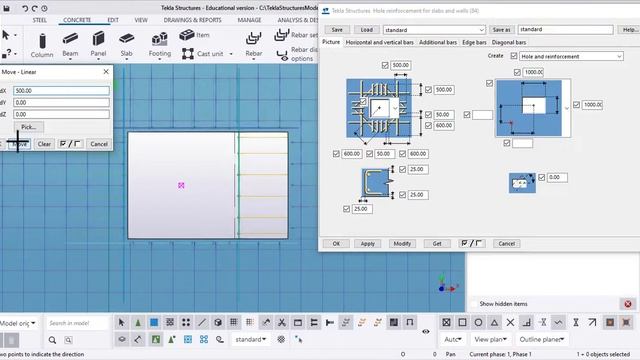640x360 pixels.
Task: Click Apply in reinforcement dialog
Action: [x=367, y=244]
